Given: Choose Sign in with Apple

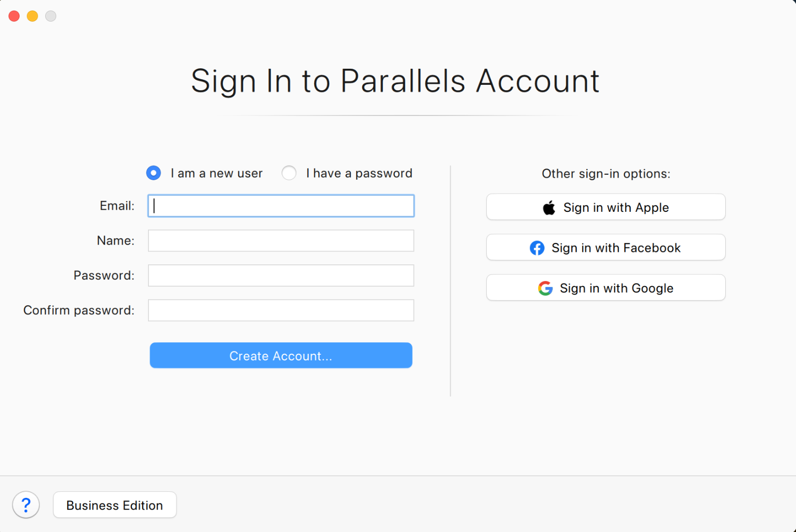Looking at the screenshot, I should click(615, 207).
